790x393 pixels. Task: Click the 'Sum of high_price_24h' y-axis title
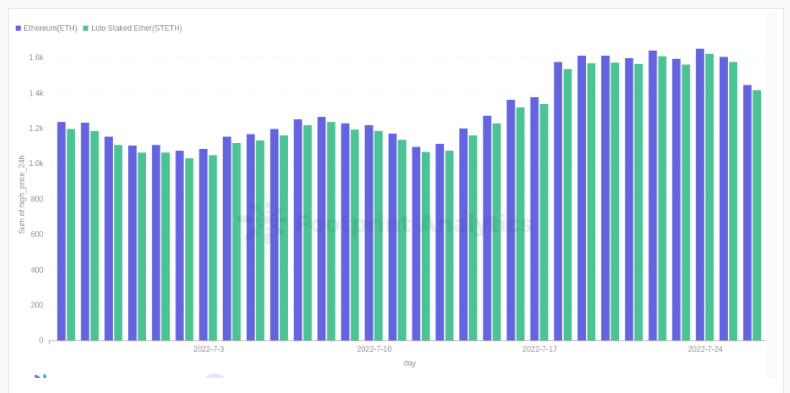click(x=22, y=194)
